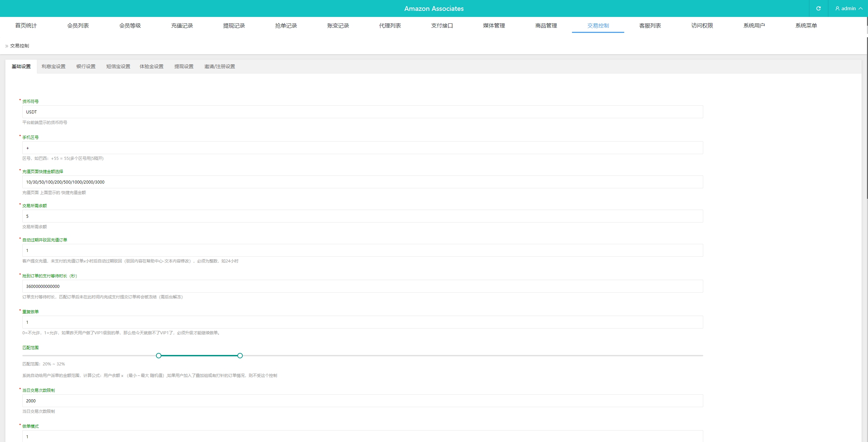Click the 访问权限 navigation icon
The image size is (868, 442).
tap(702, 25)
